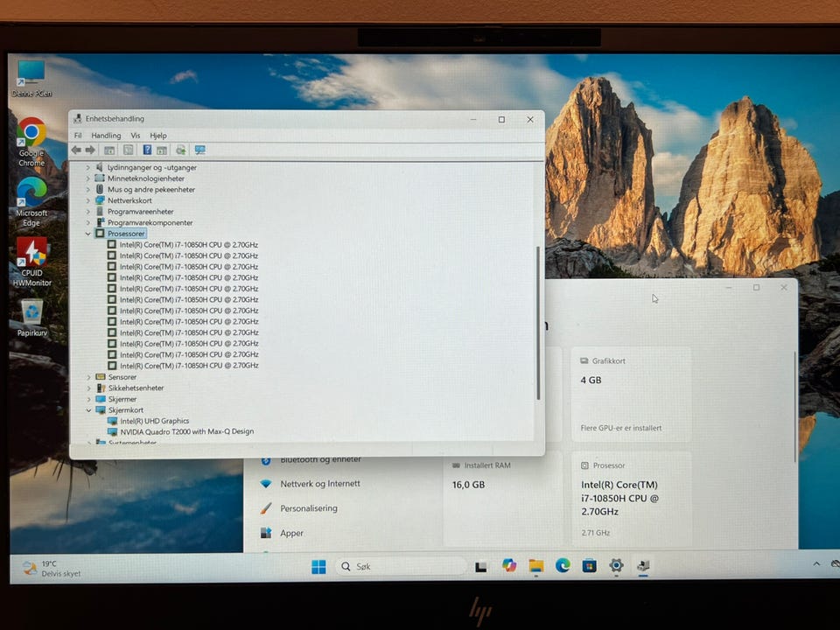Image resolution: width=840 pixels, height=630 pixels.
Task: Click the Lydinnganger speaker icon
Action: coord(100,167)
